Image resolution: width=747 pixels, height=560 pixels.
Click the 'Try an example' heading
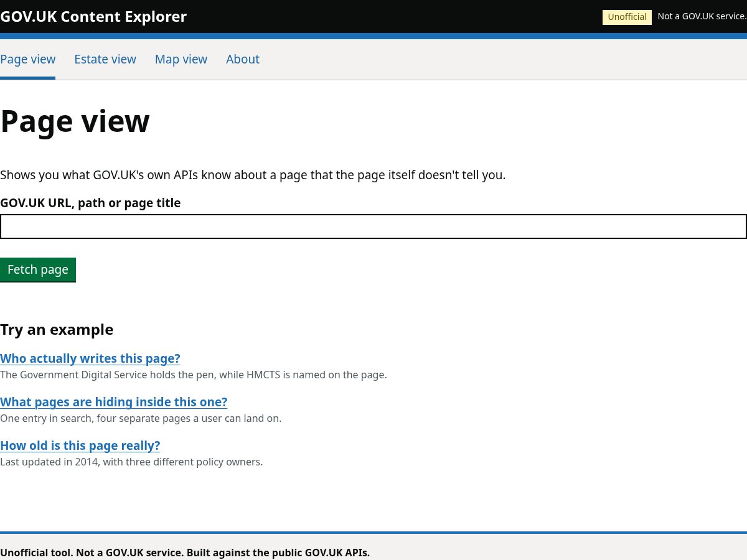pos(57,330)
